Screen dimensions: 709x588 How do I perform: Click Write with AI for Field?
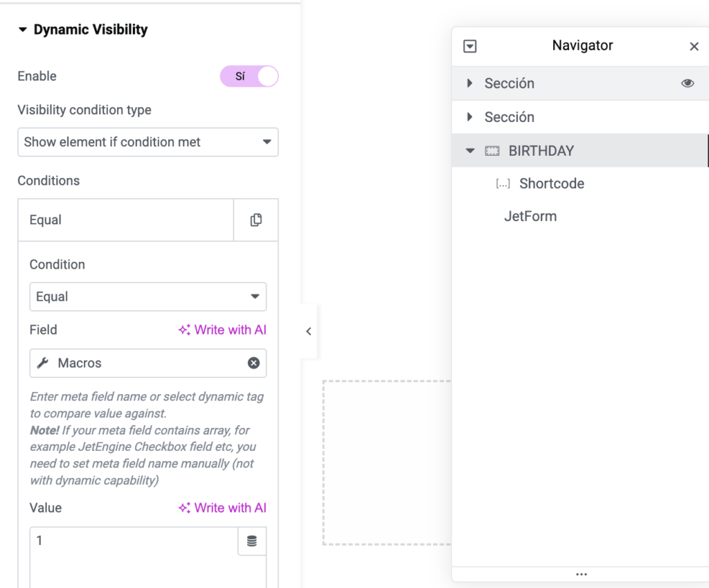coord(222,330)
